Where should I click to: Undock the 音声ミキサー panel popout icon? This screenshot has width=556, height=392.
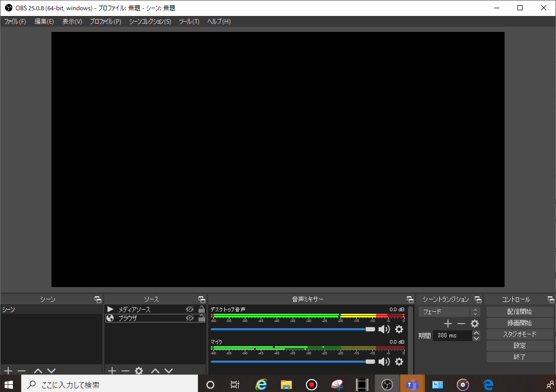pos(410,299)
